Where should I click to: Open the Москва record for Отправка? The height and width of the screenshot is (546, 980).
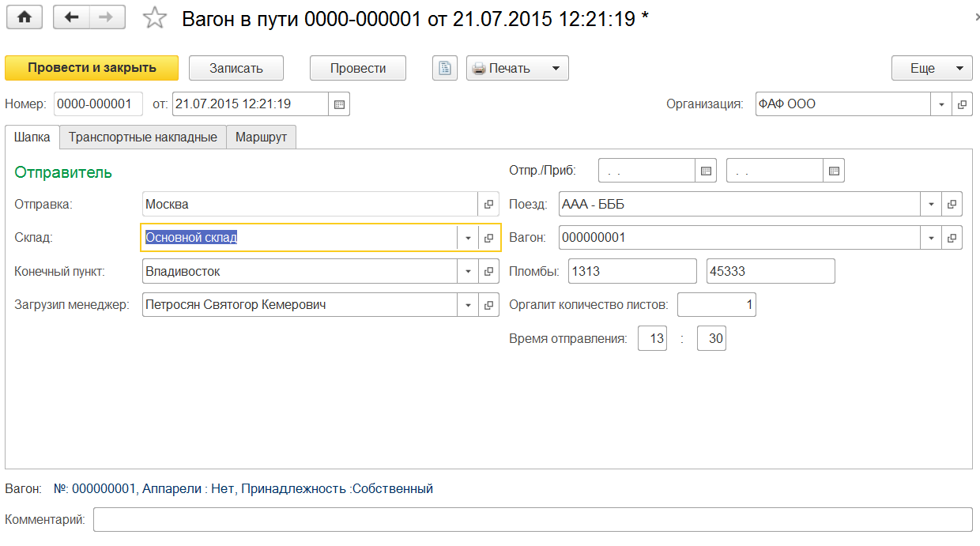point(489,205)
